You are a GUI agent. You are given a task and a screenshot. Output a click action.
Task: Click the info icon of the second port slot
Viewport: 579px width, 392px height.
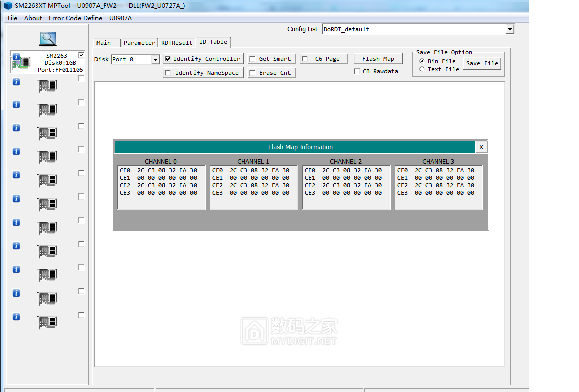[16, 82]
